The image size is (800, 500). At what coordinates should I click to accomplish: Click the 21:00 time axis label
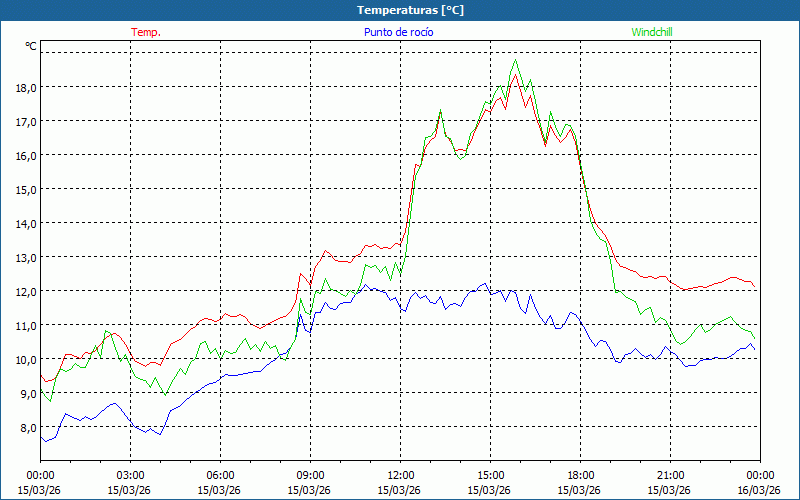coord(670,475)
